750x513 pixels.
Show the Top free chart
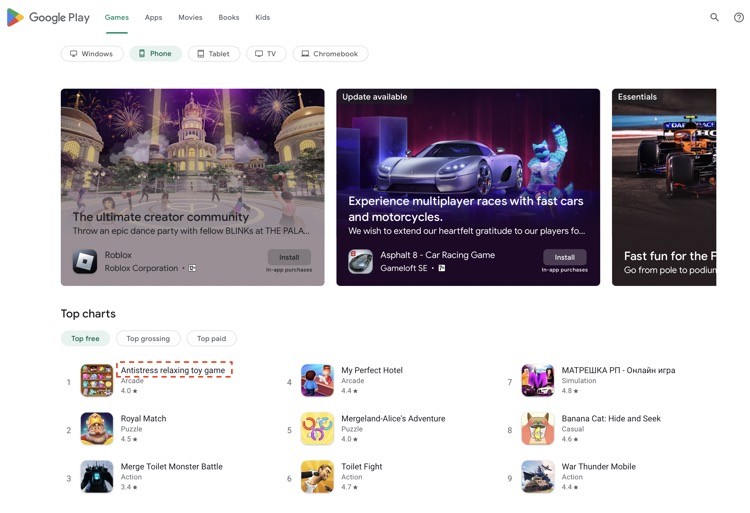(86, 338)
